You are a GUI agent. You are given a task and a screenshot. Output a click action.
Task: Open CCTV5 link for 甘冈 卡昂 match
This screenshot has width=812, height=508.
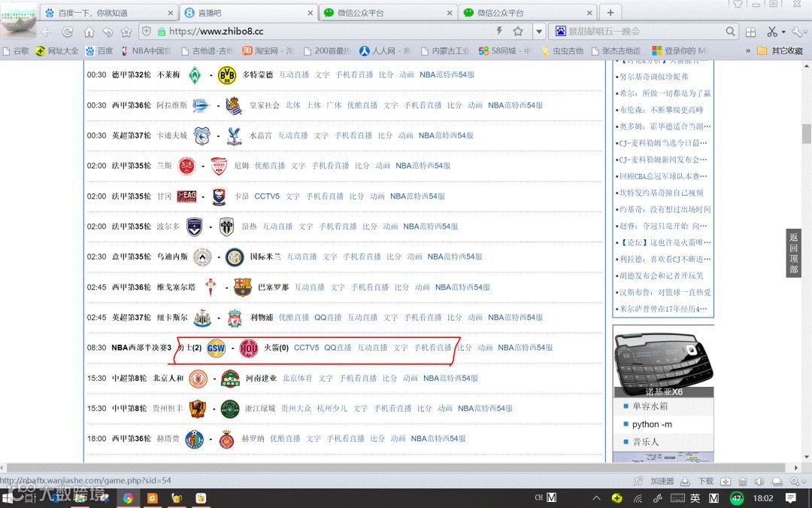267,196
